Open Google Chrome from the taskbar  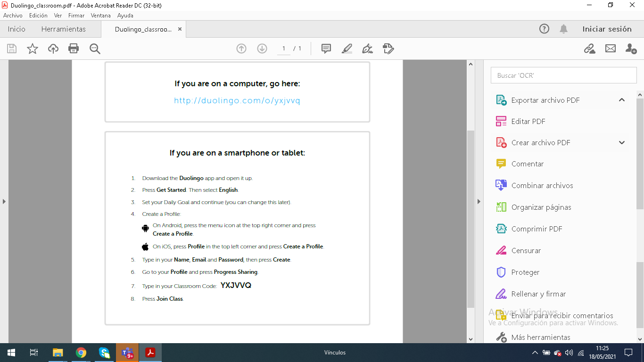81,353
